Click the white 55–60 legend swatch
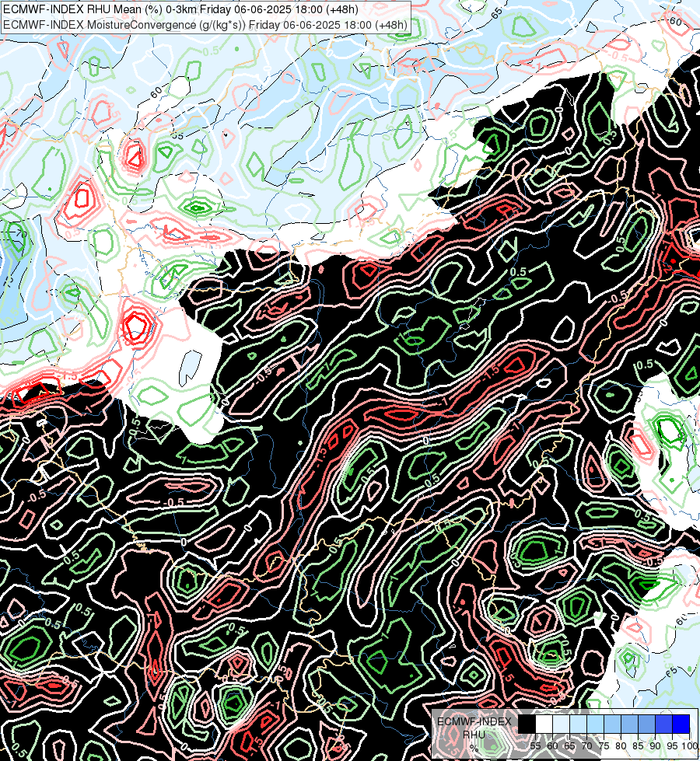Viewport: 700px width, 761px height. tap(544, 724)
